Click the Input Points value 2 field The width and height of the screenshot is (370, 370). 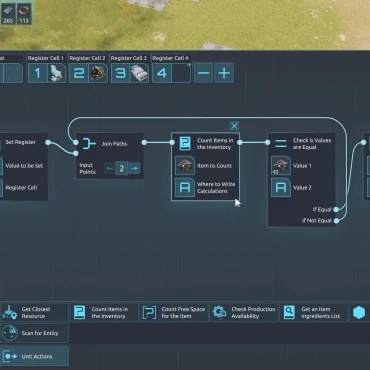coord(122,168)
